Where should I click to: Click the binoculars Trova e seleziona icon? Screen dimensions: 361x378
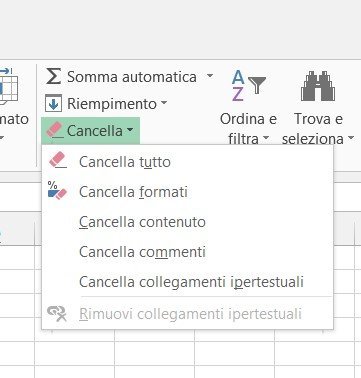(x=318, y=86)
